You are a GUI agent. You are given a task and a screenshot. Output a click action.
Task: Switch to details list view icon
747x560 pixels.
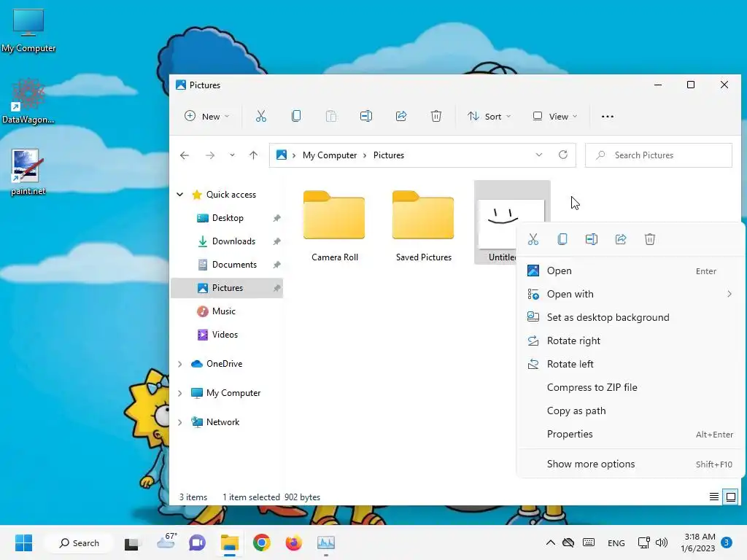713,497
